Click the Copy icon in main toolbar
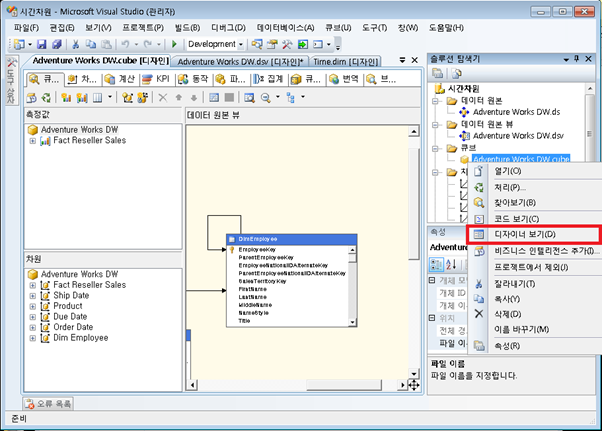 [91, 44]
